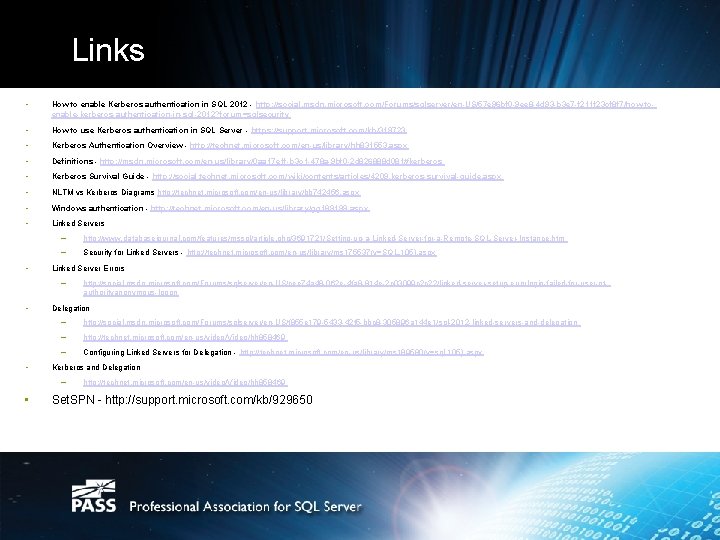This screenshot has width=720, height=540.
Task: Click 'NLTM vs Kerberos Diagrams' label text
Action: point(103,193)
